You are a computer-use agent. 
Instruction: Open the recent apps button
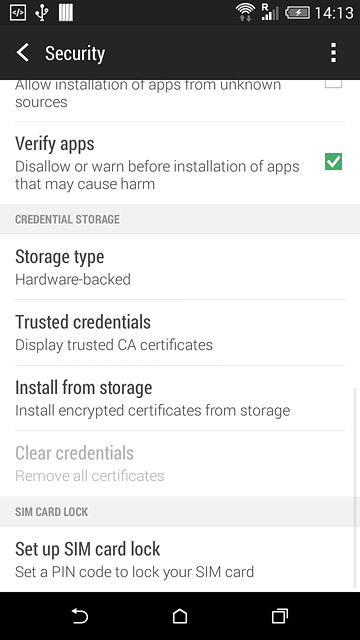pyautogui.click(x=280, y=616)
